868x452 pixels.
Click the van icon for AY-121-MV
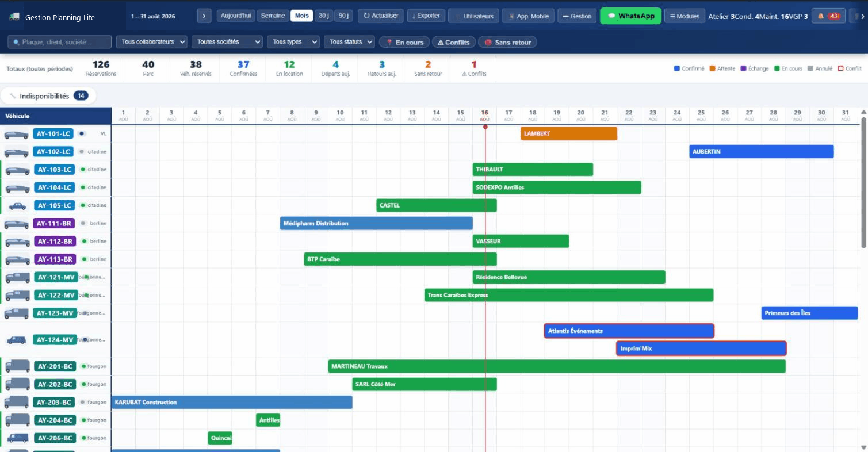[17, 277]
